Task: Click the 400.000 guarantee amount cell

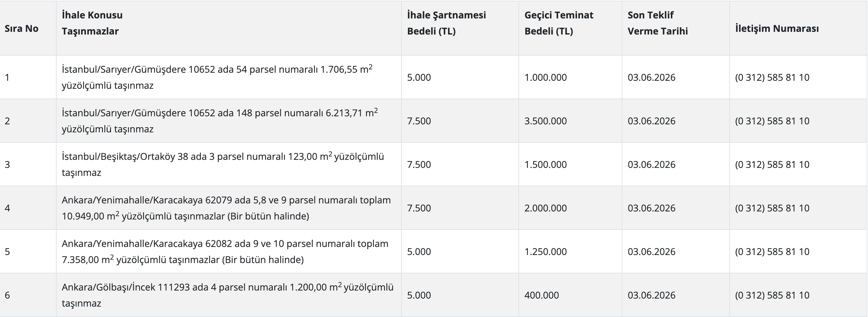Action: point(542,295)
